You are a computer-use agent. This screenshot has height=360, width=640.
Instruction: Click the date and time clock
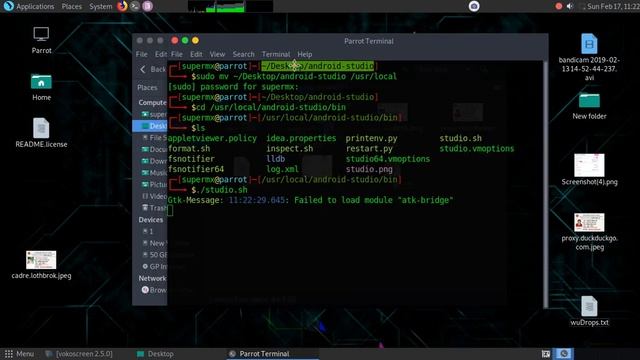pyautogui.click(x=613, y=7)
